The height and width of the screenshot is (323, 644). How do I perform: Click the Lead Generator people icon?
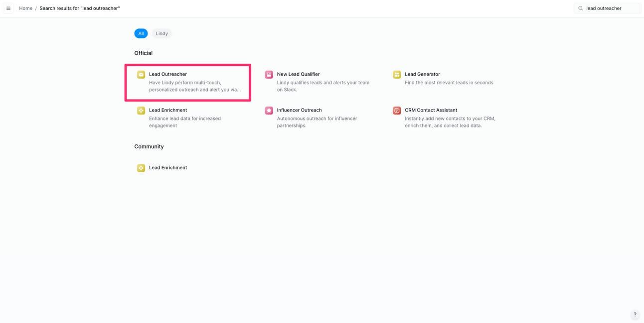coord(397,75)
